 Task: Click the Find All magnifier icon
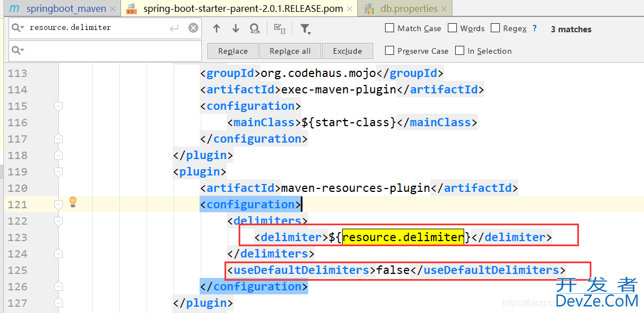click(254, 28)
